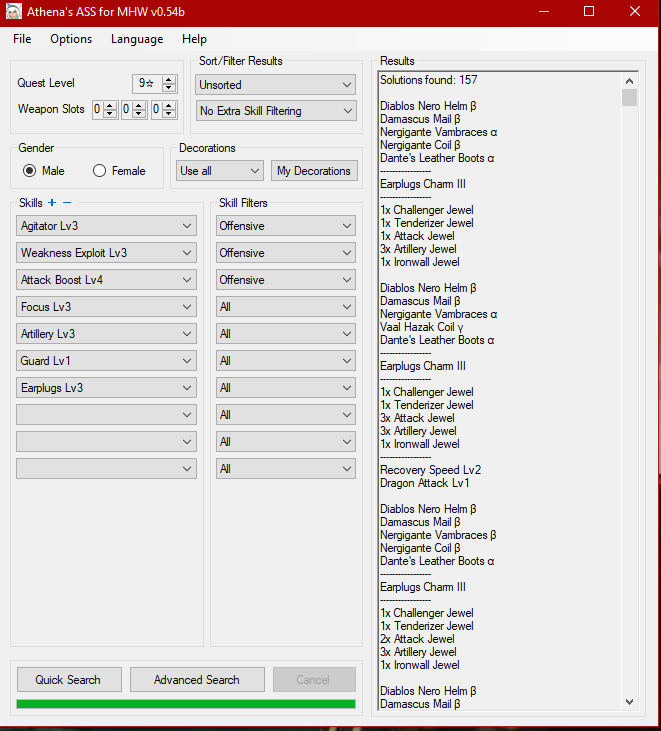Add a skill row with the blue plus icon
This screenshot has width=661, height=731.
(52, 203)
